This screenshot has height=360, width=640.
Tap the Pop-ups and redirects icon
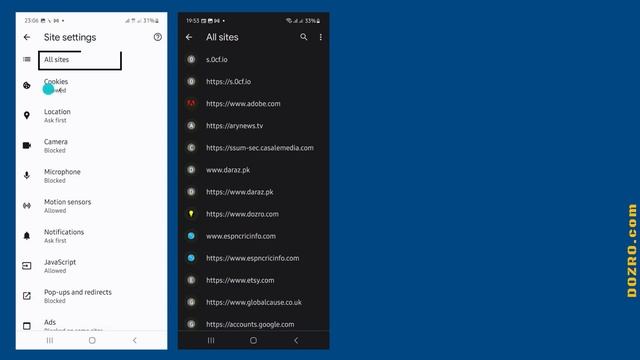pyautogui.click(x=27, y=296)
